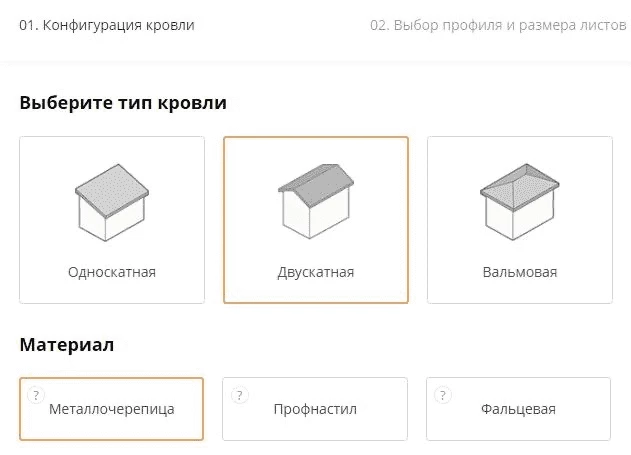Screen dimensions: 631x455
Task: Click the question-mark icon beside Фальцевая
Action: (x=443, y=395)
